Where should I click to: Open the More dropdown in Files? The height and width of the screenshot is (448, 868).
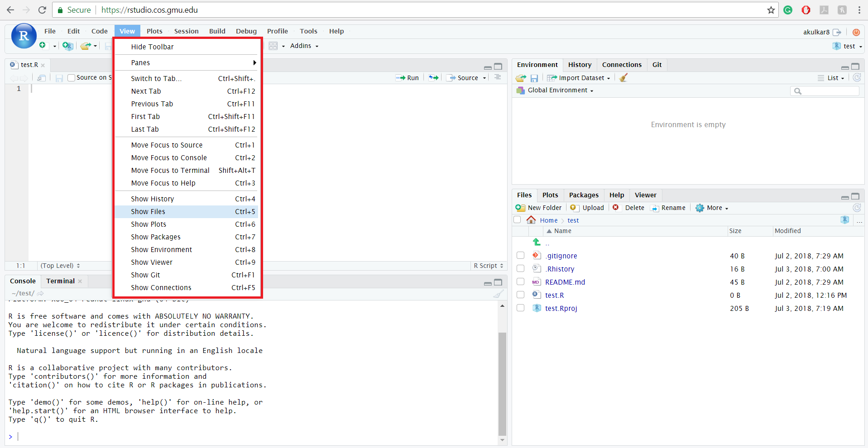[x=712, y=208]
